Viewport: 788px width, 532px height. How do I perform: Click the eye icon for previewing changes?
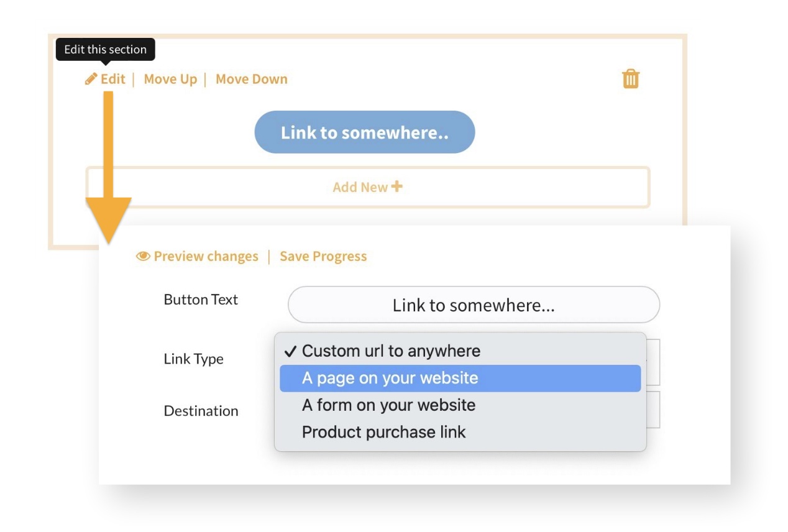click(x=144, y=257)
